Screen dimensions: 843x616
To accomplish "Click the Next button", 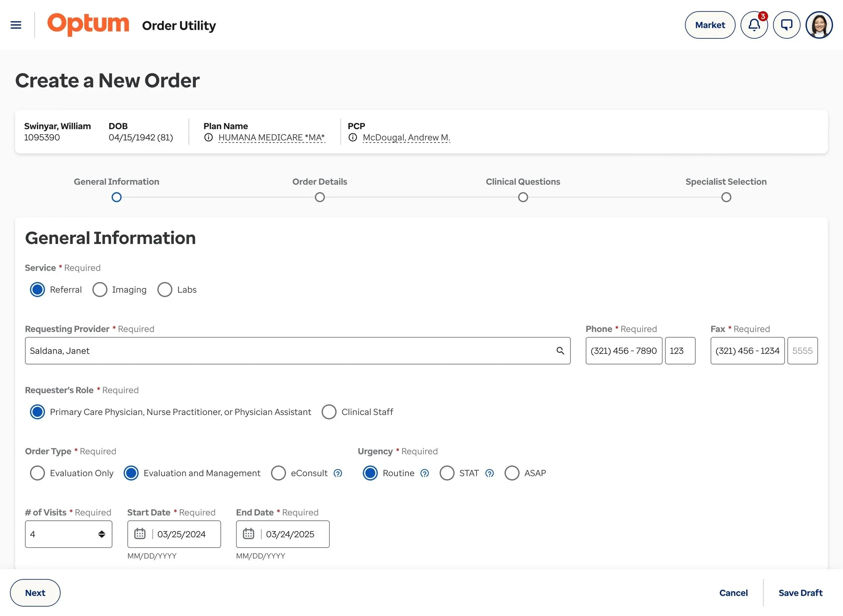I will pos(35,592).
